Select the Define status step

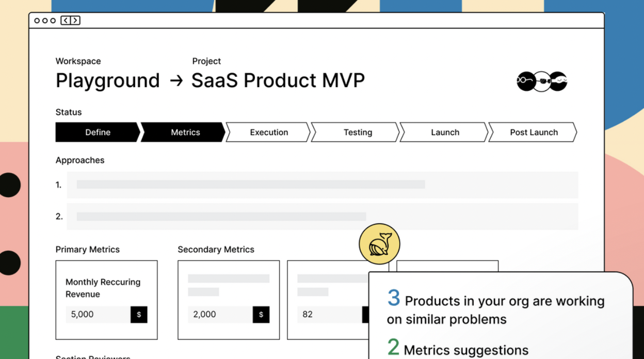click(x=98, y=132)
